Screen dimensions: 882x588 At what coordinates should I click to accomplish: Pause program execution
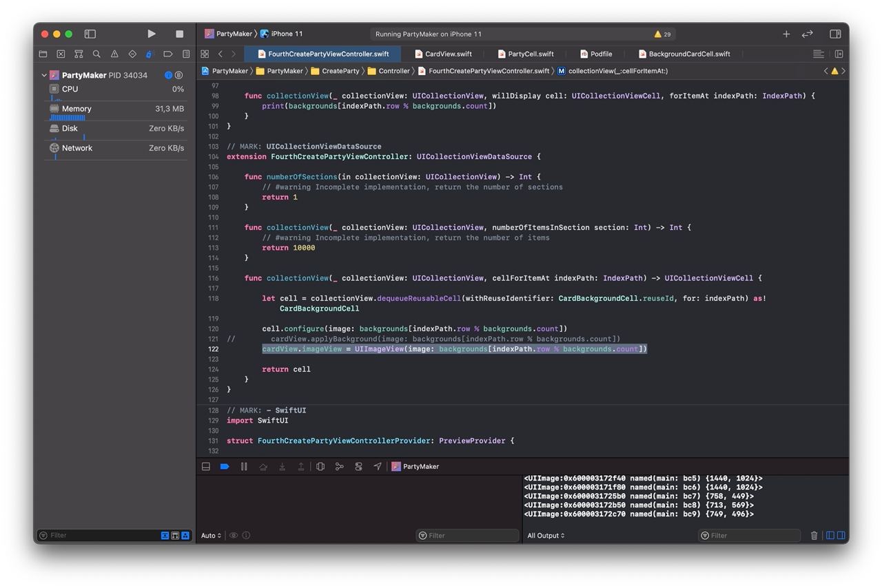pos(244,466)
